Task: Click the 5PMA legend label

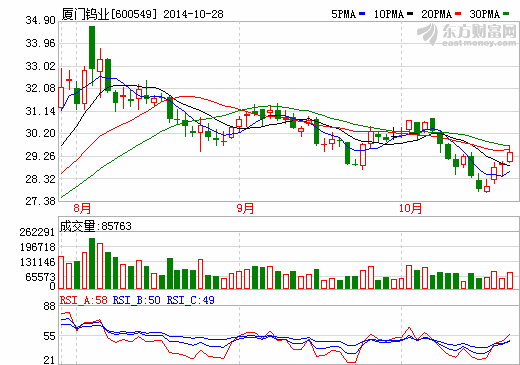Action: click(x=344, y=14)
